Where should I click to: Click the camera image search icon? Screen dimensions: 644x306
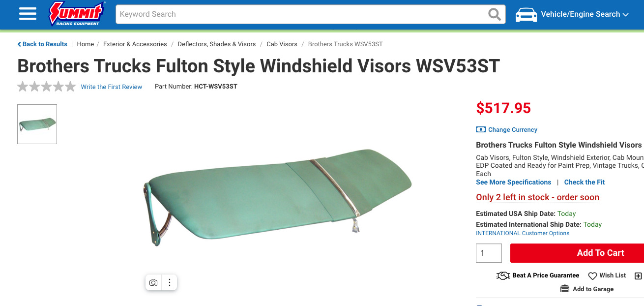[x=153, y=282]
